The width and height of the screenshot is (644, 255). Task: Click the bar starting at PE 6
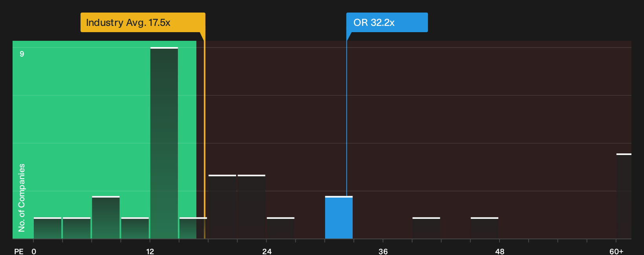tap(106, 217)
